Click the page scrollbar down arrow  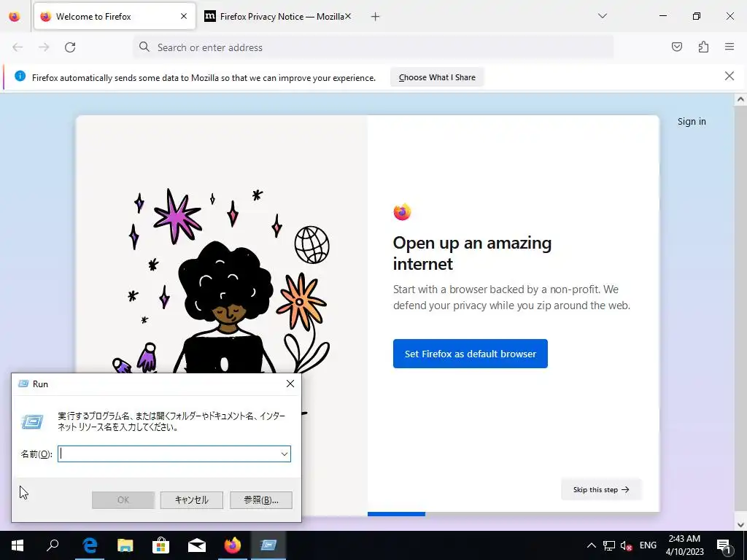[x=740, y=525]
